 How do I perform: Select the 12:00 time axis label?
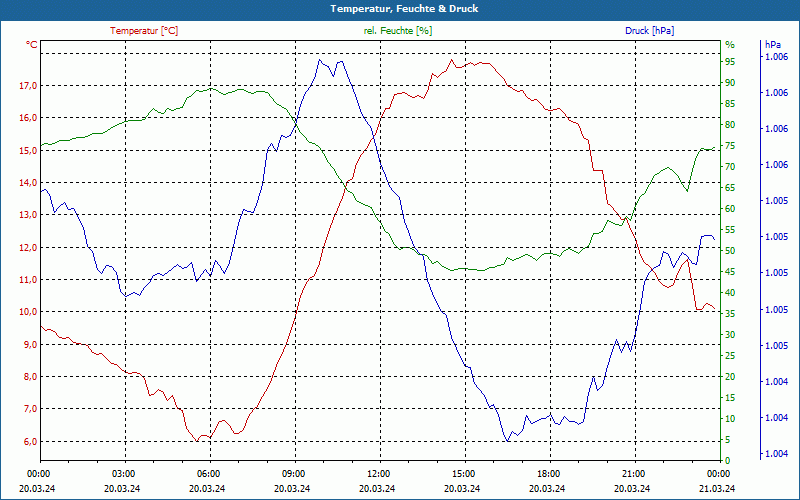tap(379, 473)
